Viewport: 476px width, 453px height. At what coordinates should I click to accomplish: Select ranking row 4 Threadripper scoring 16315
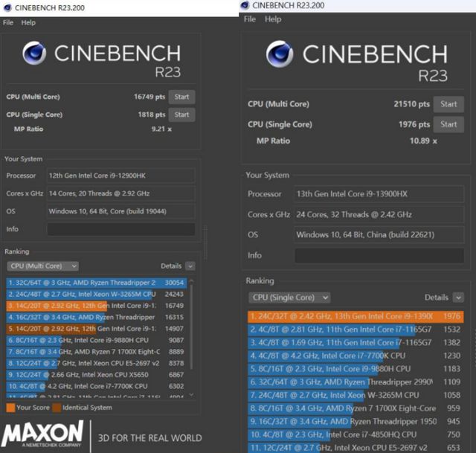pos(97,318)
